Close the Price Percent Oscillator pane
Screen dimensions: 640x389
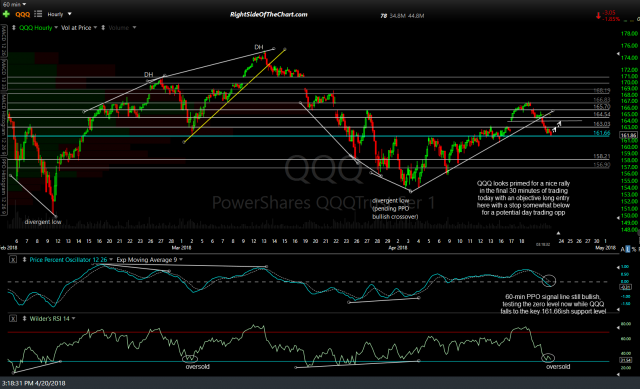click(x=13, y=260)
